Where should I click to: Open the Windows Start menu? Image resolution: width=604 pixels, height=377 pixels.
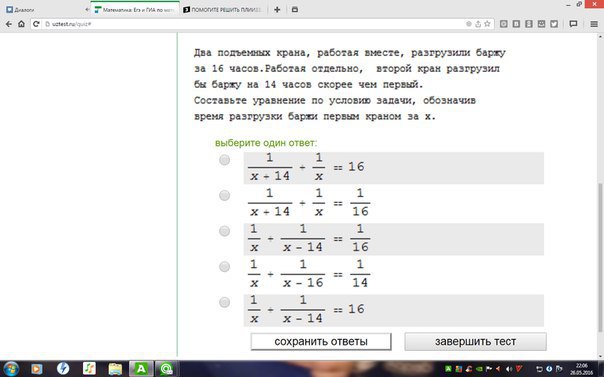(x=11, y=369)
